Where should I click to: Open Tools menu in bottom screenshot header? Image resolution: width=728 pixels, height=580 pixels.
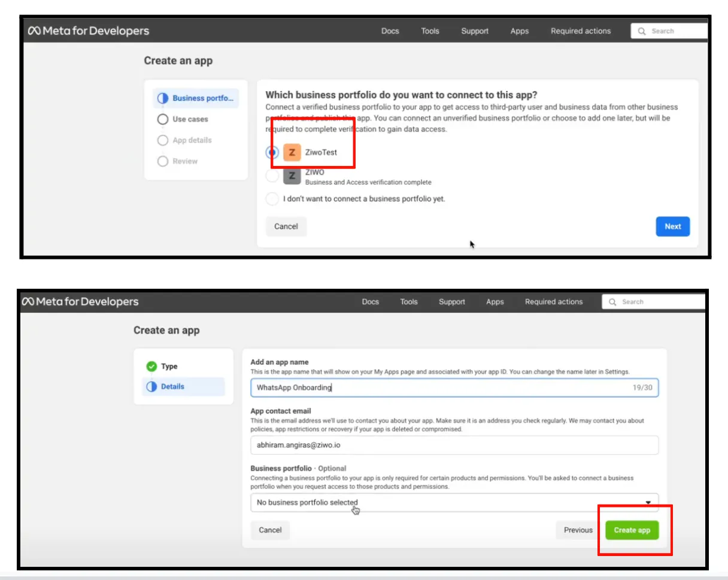click(409, 302)
